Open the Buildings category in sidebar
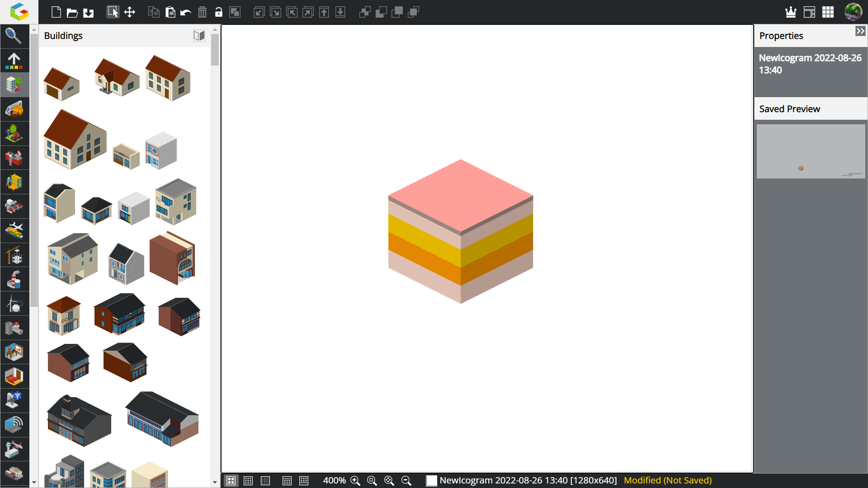 point(14,84)
